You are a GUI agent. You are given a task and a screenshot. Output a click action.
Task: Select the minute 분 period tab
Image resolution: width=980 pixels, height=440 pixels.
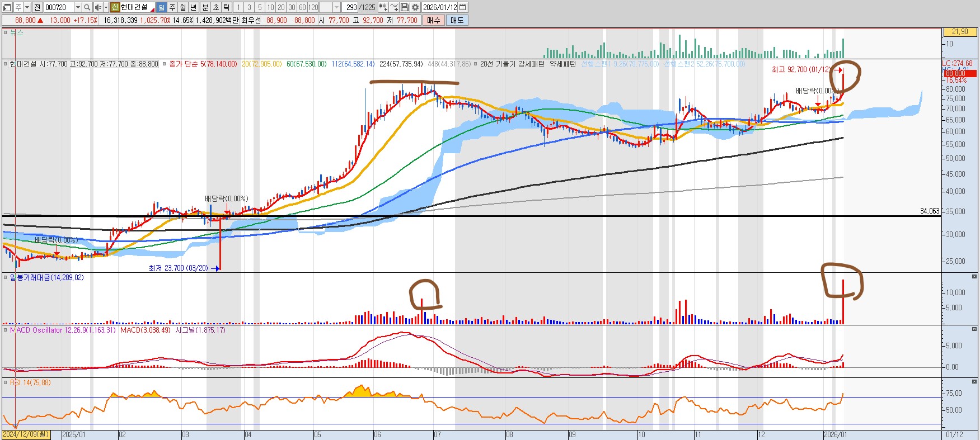(x=205, y=7)
